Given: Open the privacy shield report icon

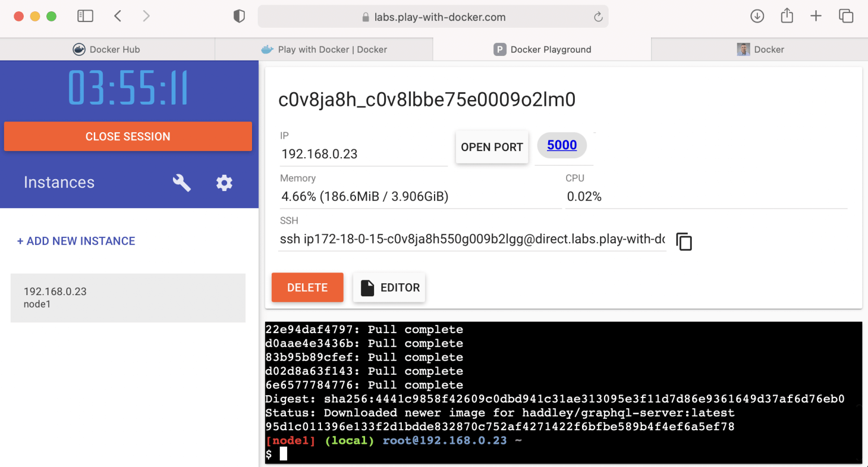Looking at the screenshot, I should click(239, 16).
